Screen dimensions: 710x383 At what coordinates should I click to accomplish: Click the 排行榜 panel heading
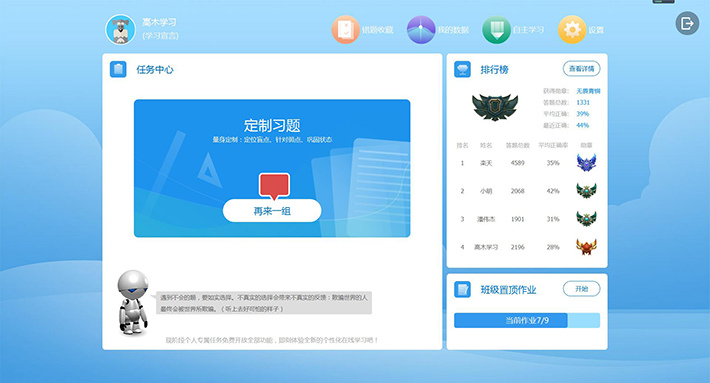point(494,70)
